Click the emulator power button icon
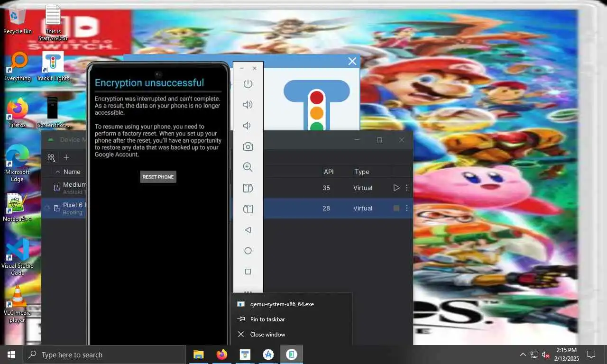The height and width of the screenshot is (364, 607). (x=248, y=84)
